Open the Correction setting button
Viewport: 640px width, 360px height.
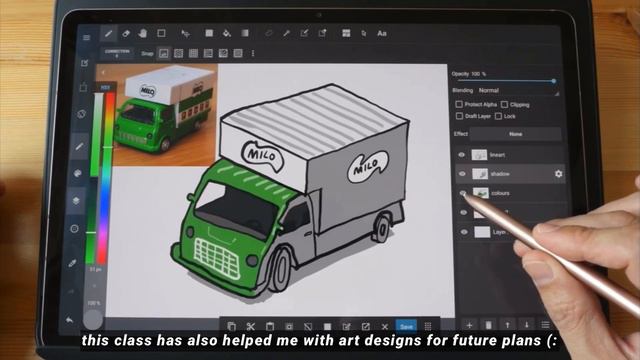click(x=117, y=53)
